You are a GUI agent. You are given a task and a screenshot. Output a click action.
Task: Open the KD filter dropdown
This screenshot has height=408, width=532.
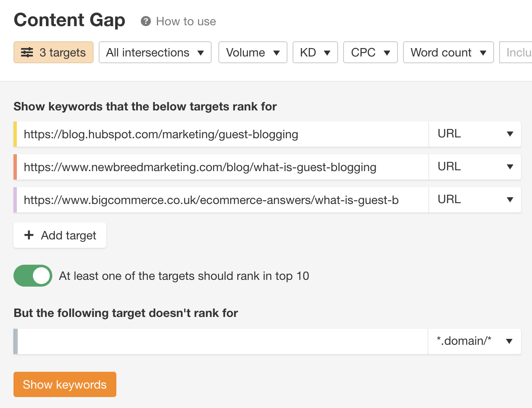coord(315,52)
